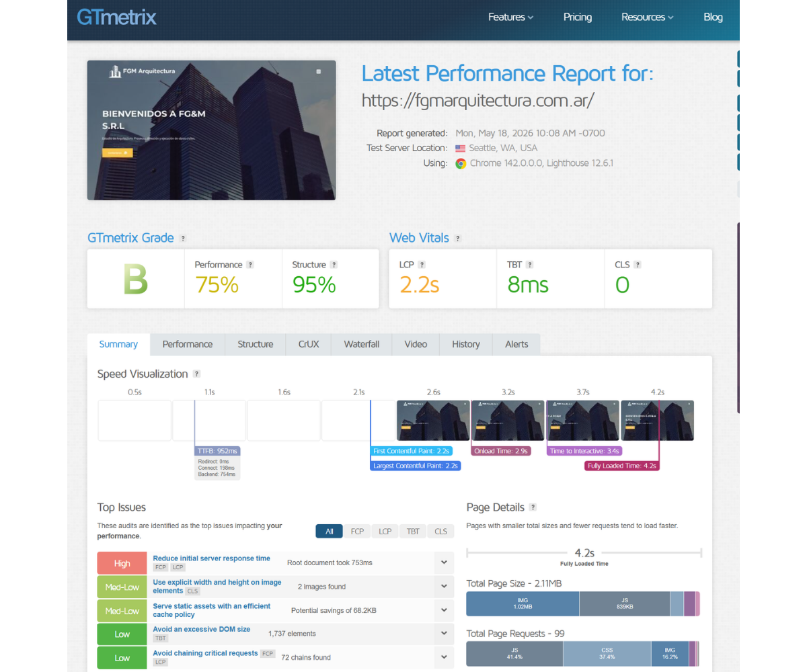This screenshot has width=807, height=672.
Task: Switch to the History tab
Action: [x=466, y=344]
